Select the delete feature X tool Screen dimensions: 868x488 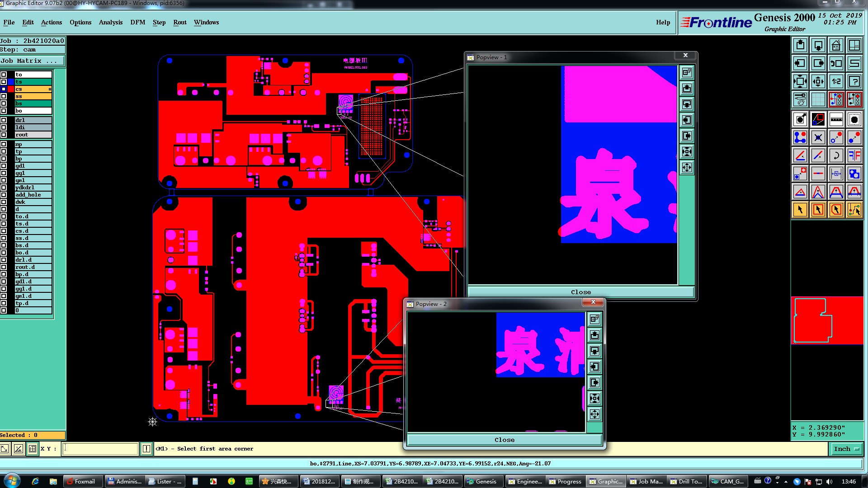point(818,137)
